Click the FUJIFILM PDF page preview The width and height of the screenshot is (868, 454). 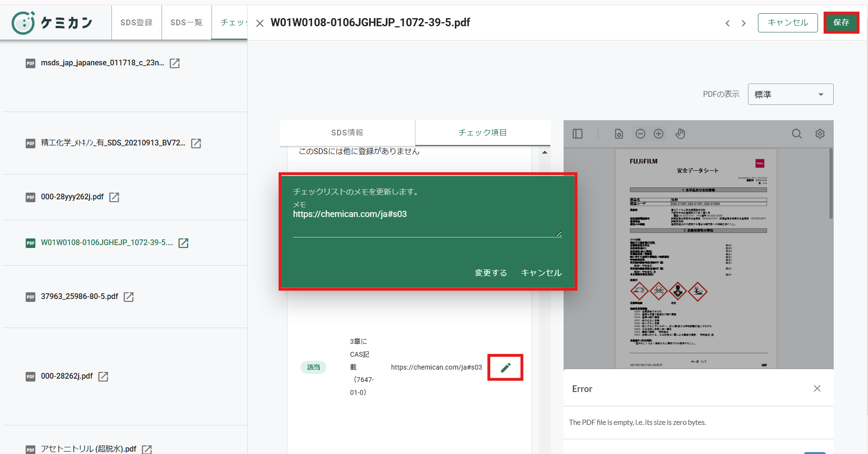tap(696, 259)
